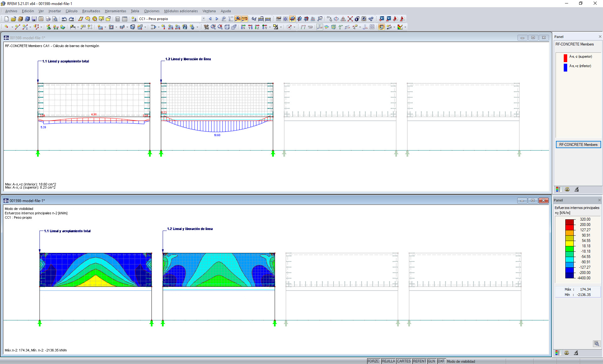Click the New Model icon
The image size is (603, 364).
(x=7, y=19)
